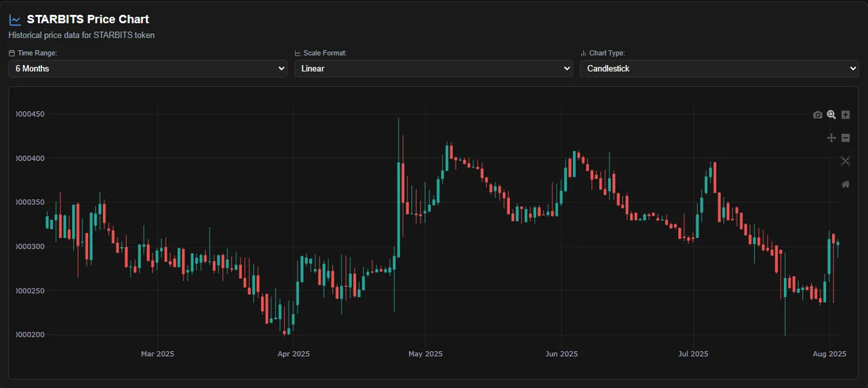
Task: Download the plot with the camera icon
Action: point(818,115)
